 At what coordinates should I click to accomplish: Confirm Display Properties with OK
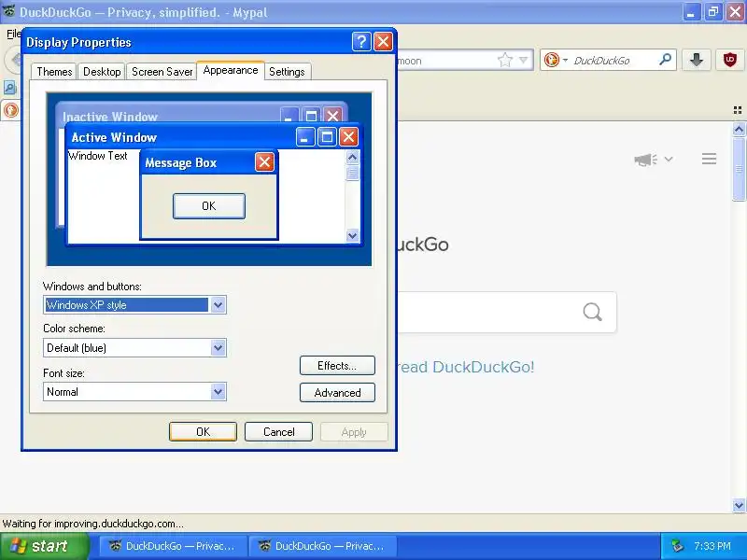pyautogui.click(x=203, y=432)
